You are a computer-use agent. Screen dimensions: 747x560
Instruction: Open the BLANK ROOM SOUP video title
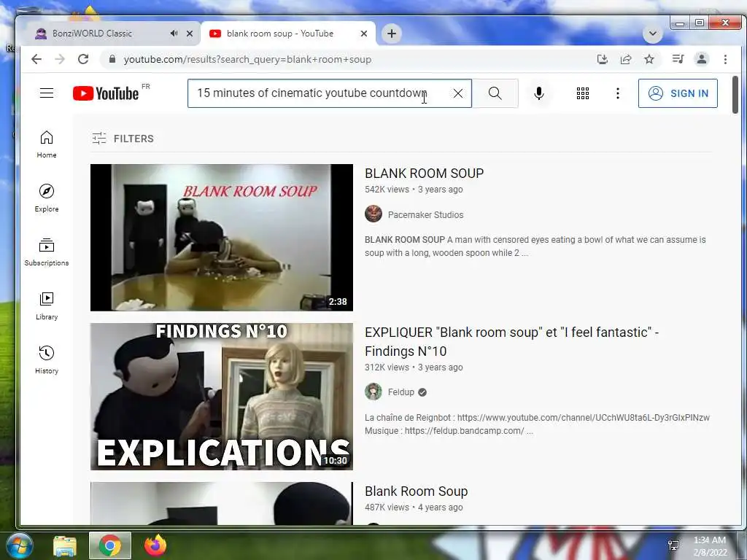pos(424,174)
